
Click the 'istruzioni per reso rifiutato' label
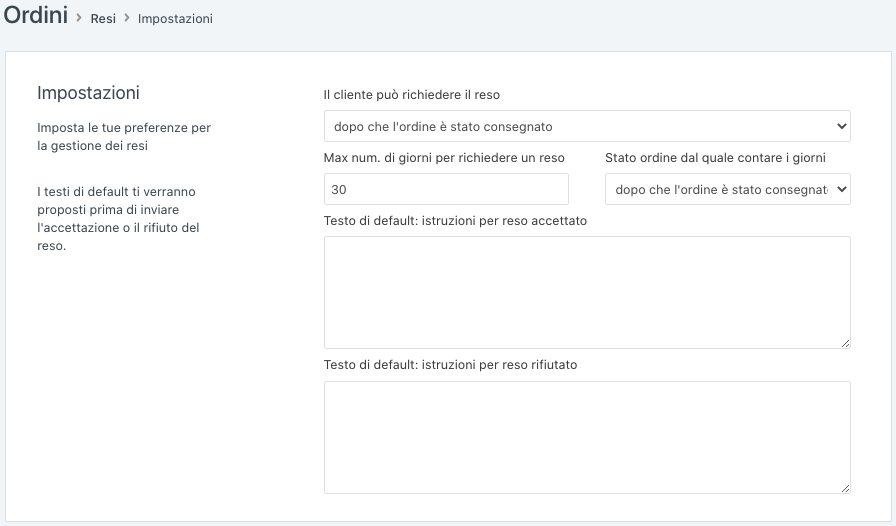click(x=450, y=365)
